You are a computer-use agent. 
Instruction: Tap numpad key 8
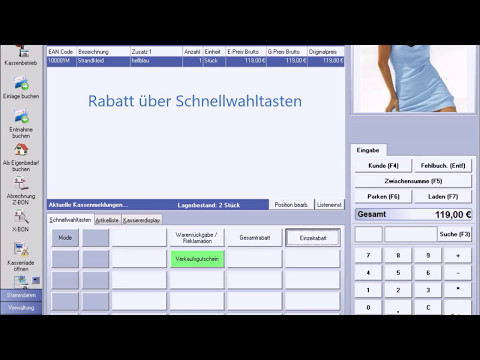398,255
